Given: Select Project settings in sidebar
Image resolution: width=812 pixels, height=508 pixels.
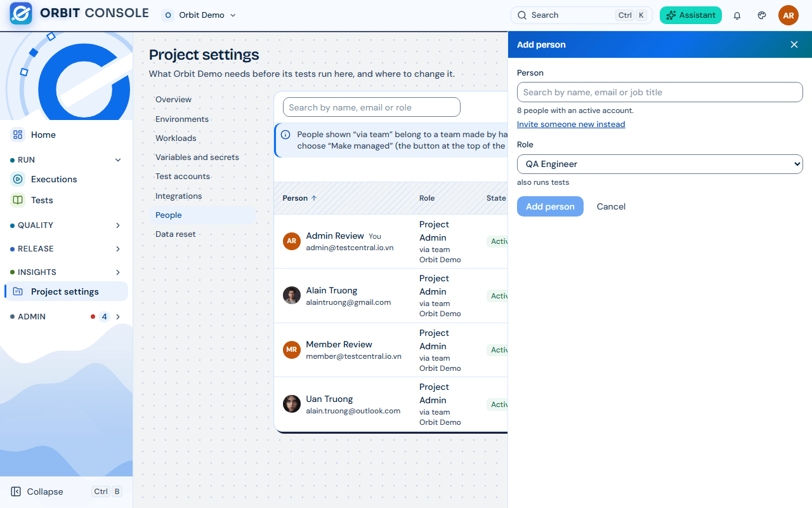Looking at the screenshot, I should (66, 291).
